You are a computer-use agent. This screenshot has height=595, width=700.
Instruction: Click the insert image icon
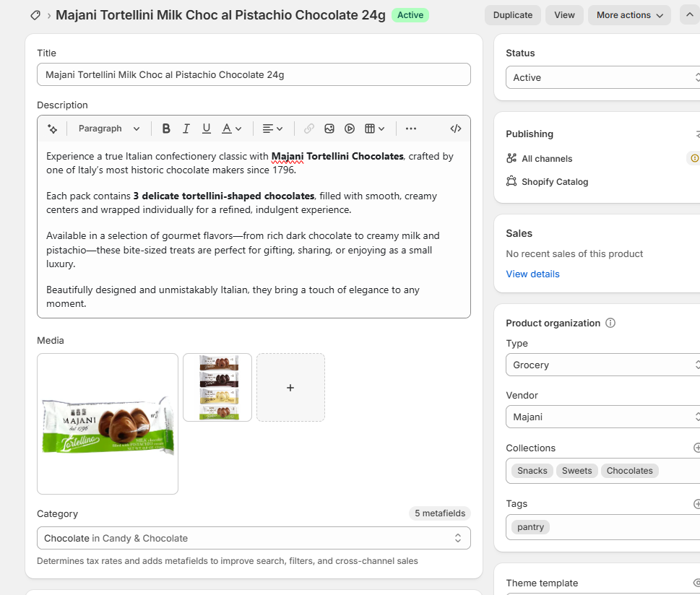[329, 129]
